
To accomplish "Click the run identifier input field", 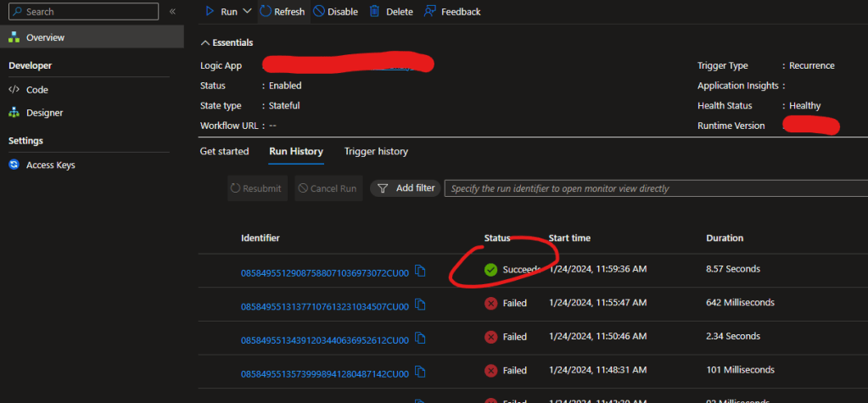I will pyautogui.click(x=653, y=188).
